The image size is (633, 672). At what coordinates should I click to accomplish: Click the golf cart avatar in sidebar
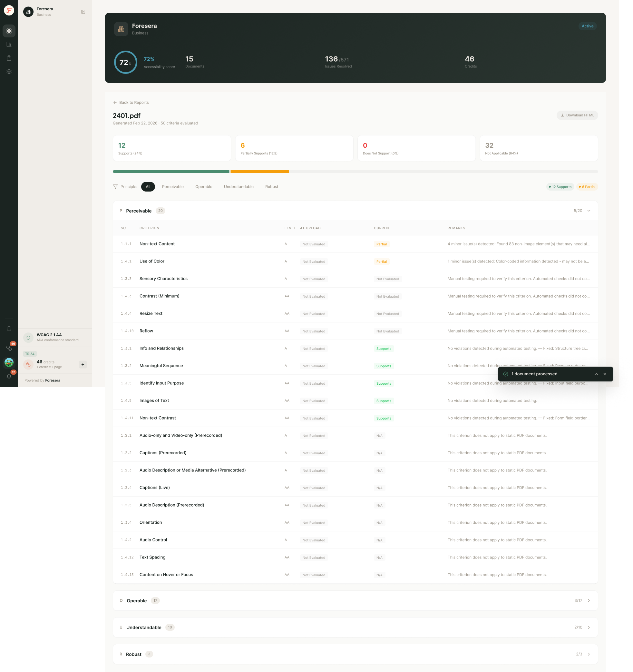(9, 363)
